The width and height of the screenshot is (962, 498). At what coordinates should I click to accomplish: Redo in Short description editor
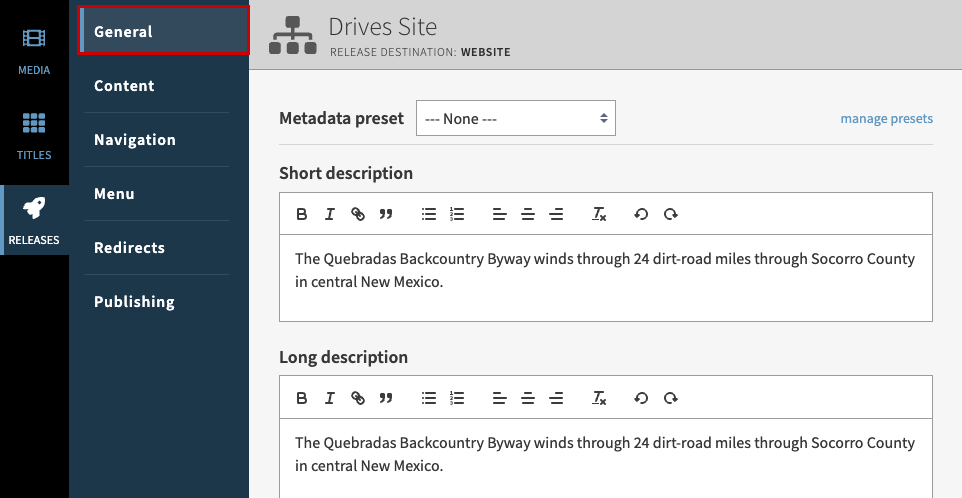pos(670,214)
